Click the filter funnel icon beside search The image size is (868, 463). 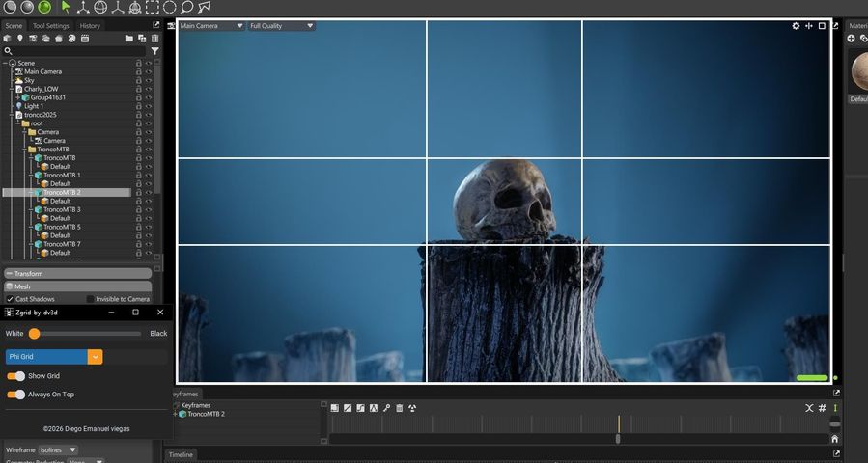click(x=155, y=51)
